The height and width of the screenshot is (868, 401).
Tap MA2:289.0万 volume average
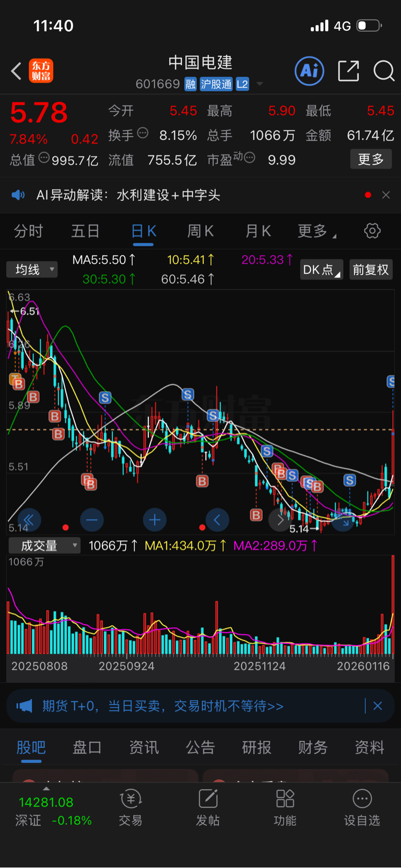[276, 546]
